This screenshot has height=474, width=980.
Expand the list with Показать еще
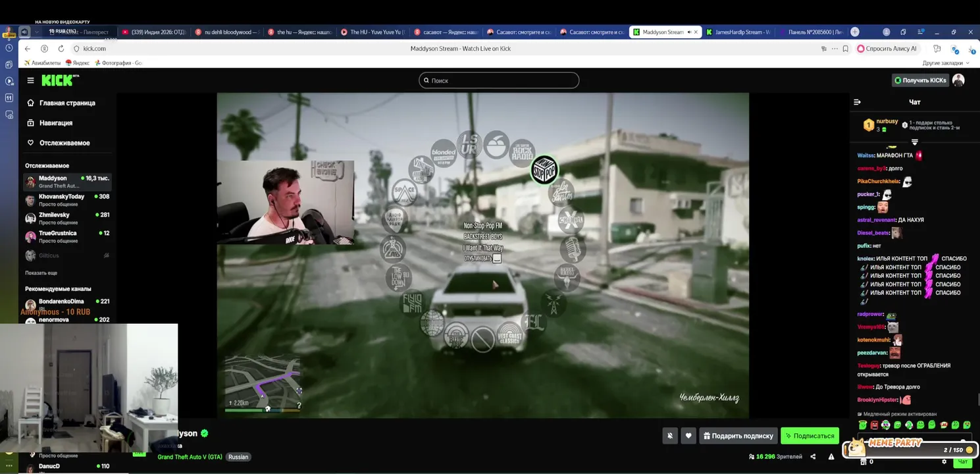pyautogui.click(x=41, y=273)
